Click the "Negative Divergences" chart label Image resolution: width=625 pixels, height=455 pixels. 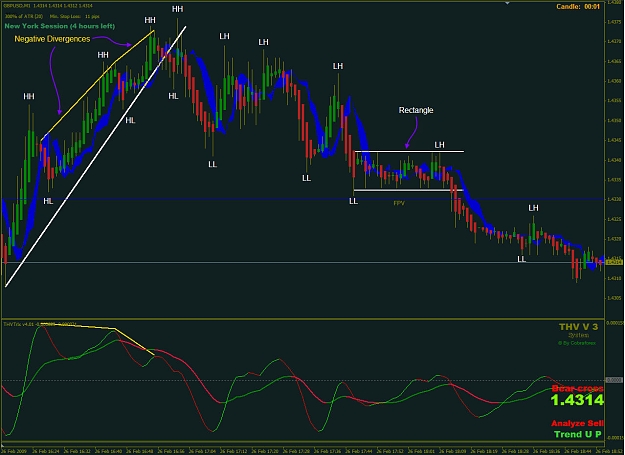coord(52,39)
